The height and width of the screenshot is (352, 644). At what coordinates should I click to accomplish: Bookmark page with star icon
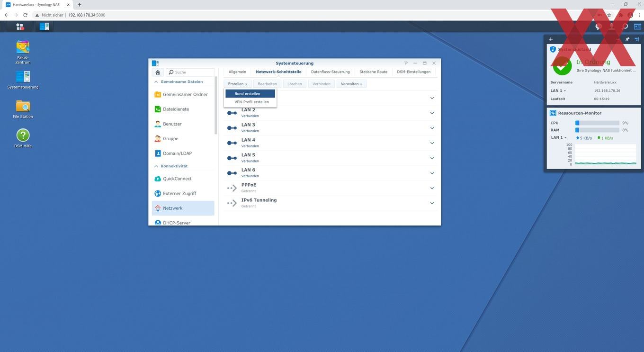coord(609,15)
